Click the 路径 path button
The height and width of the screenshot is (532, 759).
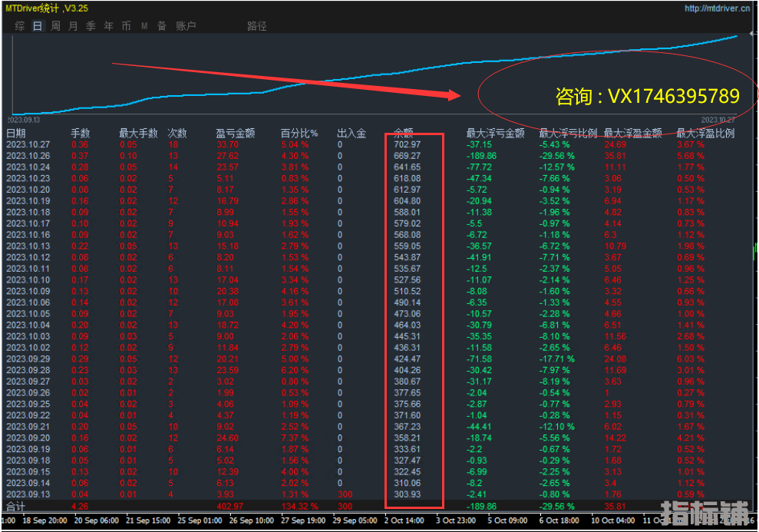pos(257,26)
